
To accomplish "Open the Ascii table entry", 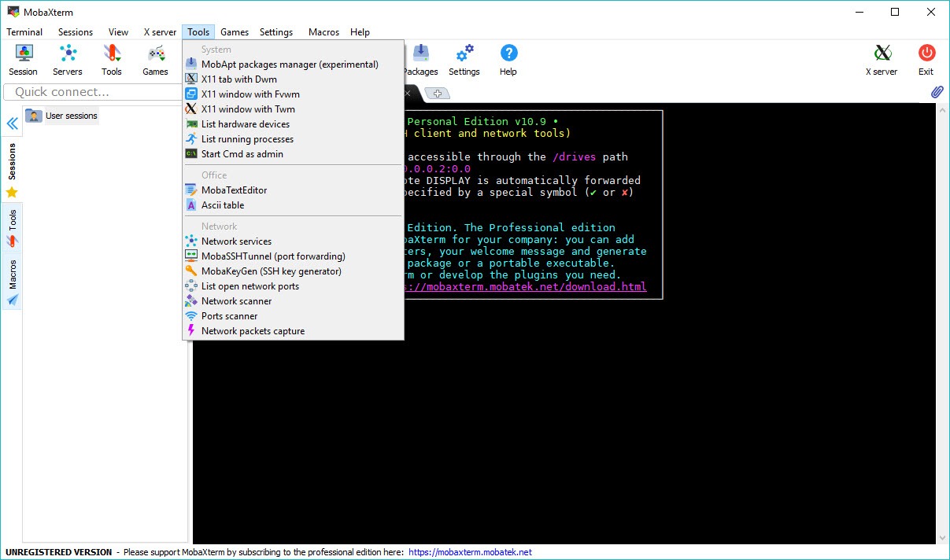I will (x=293, y=205).
